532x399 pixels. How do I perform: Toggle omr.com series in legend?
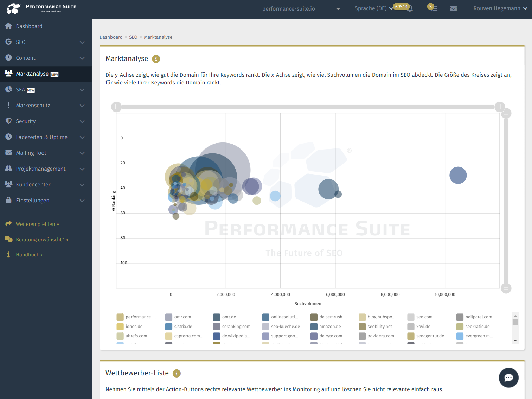pos(178,317)
